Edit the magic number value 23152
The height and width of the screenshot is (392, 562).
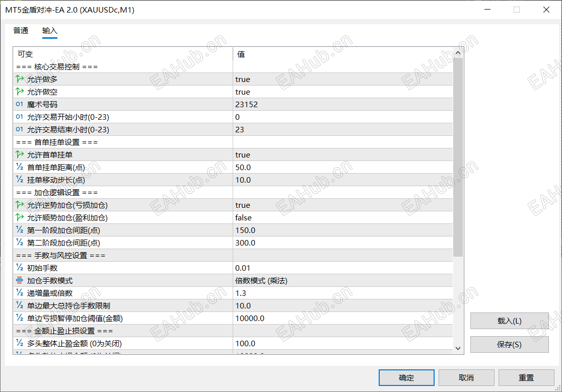(342, 104)
